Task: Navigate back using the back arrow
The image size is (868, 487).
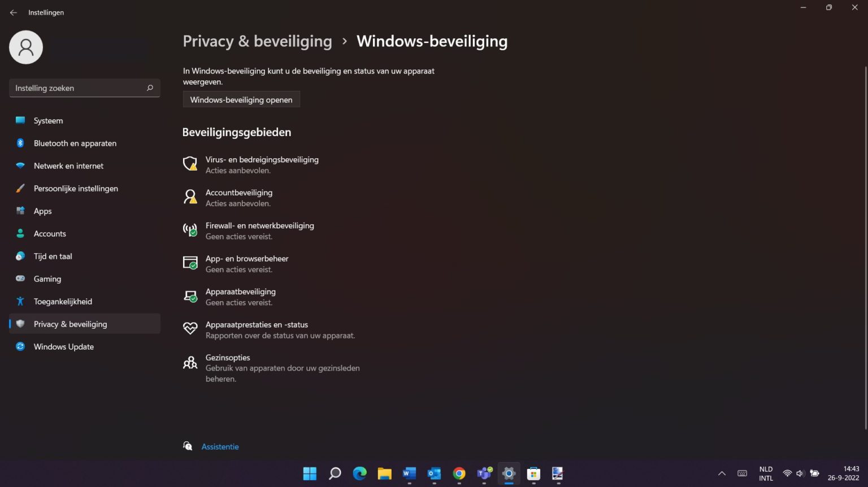Action: 13,12
